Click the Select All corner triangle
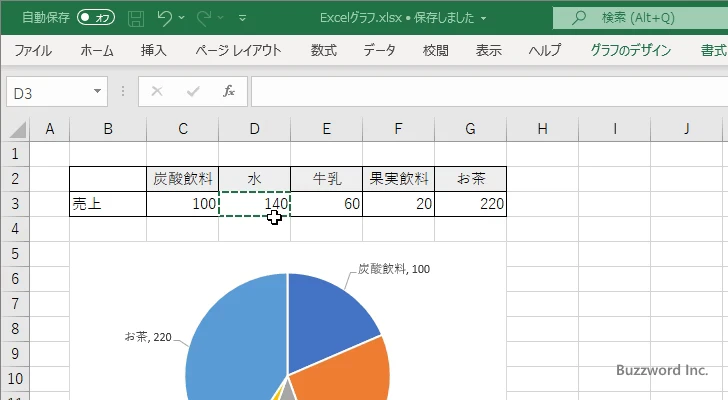The image size is (728, 400). click(17, 129)
